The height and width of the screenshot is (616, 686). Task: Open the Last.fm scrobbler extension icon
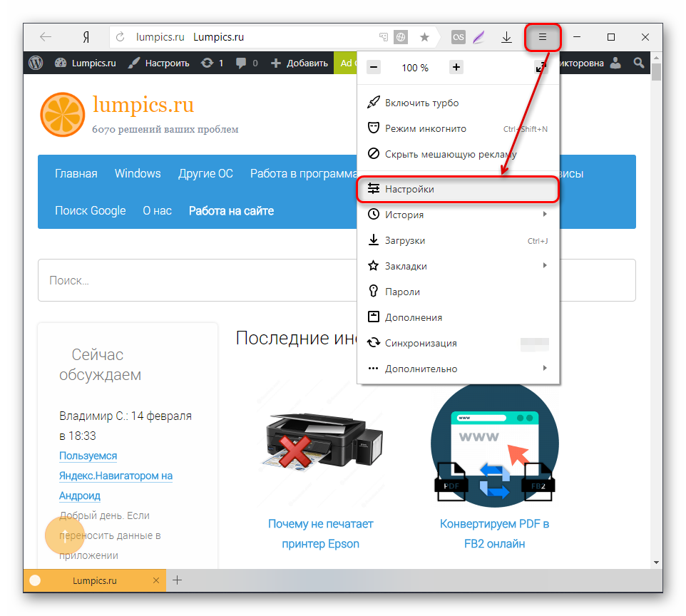458,37
